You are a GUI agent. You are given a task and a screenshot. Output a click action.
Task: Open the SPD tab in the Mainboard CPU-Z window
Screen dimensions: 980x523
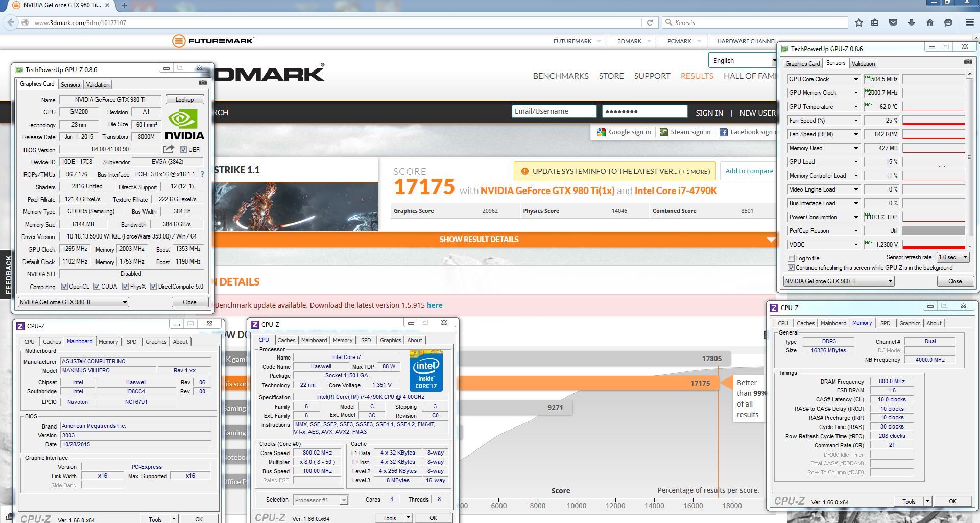(132, 342)
